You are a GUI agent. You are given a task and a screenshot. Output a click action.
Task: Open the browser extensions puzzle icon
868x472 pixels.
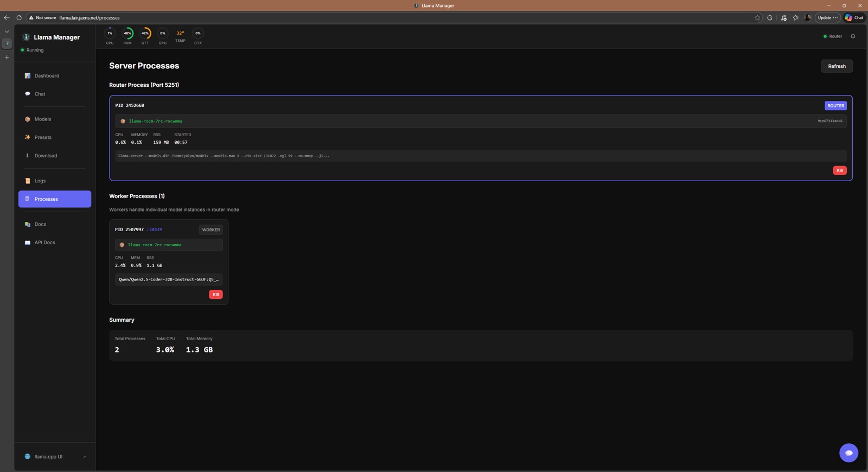(770, 17)
